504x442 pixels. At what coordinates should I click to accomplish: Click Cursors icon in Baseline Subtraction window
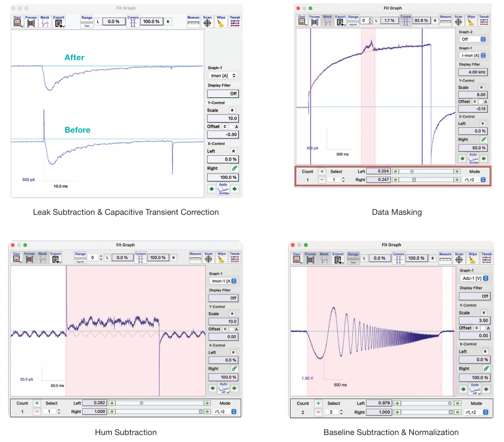click(x=399, y=258)
